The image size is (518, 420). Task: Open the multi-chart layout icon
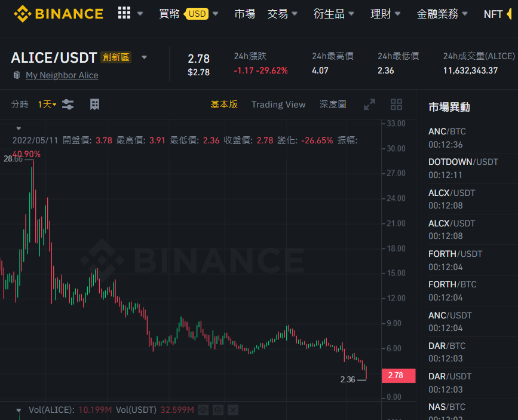tap(397, 105)
